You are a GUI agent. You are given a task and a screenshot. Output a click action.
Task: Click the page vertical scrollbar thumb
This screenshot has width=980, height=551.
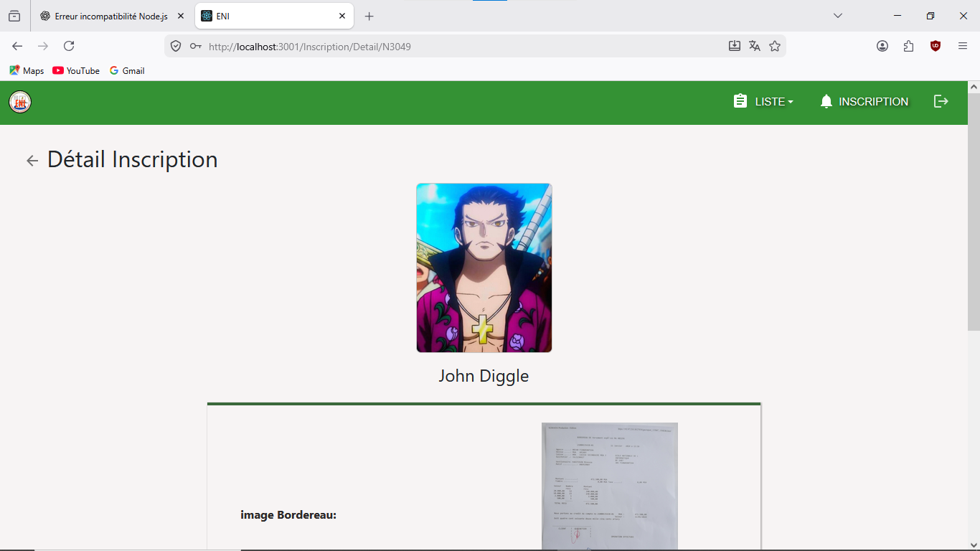tap(974, 212)
